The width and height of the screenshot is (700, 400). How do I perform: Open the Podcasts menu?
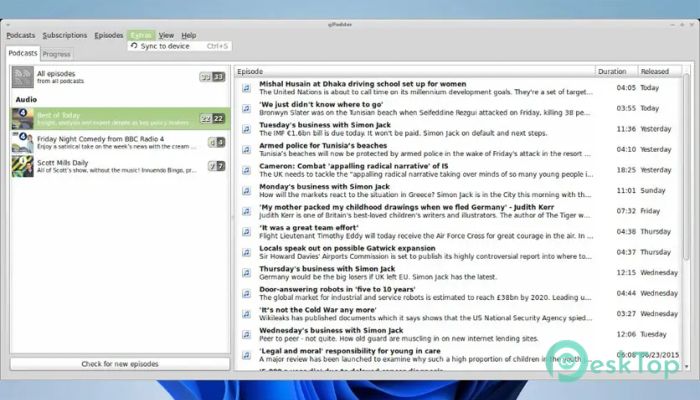[x=21, y=35]
